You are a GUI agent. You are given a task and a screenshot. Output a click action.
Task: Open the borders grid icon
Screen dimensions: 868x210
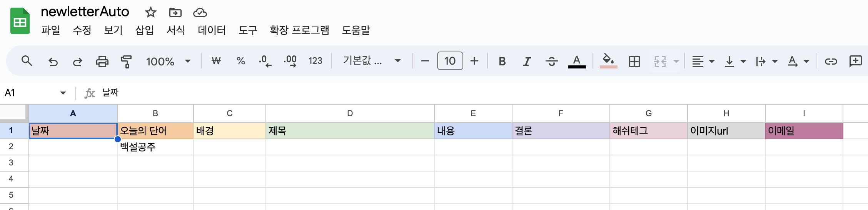pos(634,61)
